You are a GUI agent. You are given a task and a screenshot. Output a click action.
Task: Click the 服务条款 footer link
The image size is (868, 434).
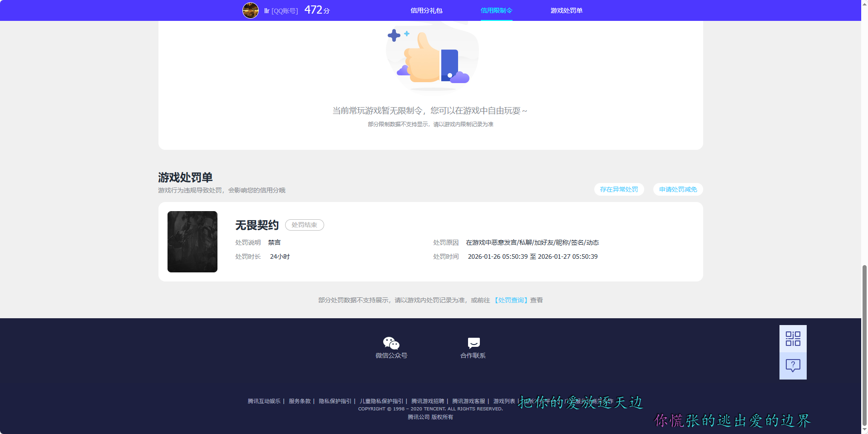pos(299,401)
